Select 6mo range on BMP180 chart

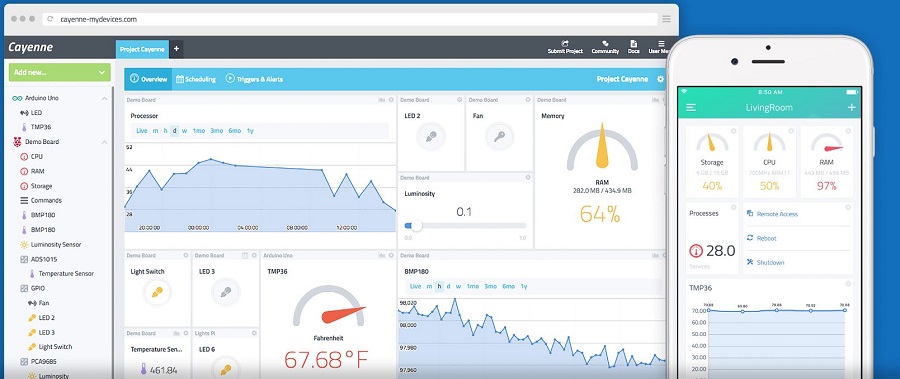pos(509,287)
